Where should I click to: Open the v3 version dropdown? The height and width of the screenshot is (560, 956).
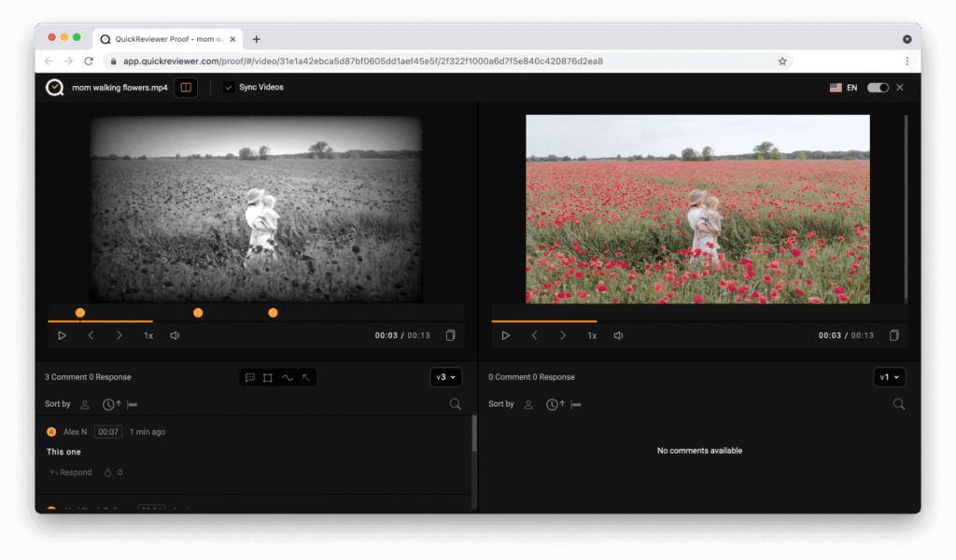(x=446, y=378)
